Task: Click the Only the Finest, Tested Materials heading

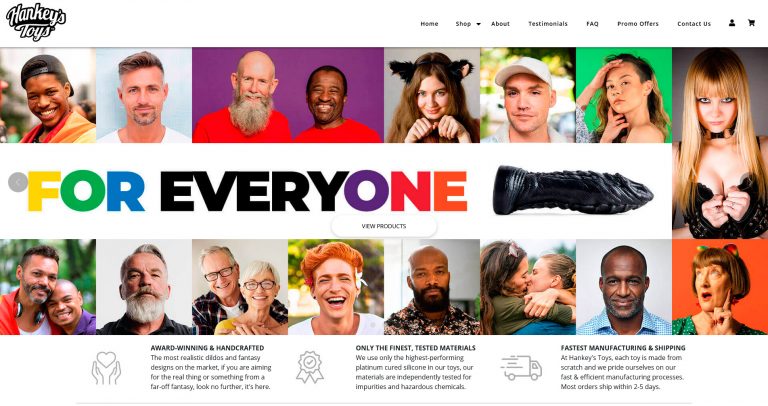Action: 415,348
